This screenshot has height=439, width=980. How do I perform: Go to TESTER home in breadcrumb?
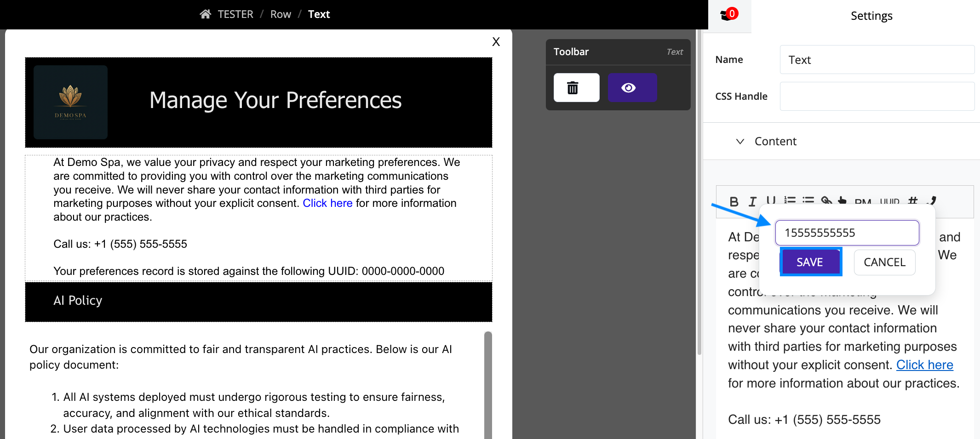tap(227, 14)
